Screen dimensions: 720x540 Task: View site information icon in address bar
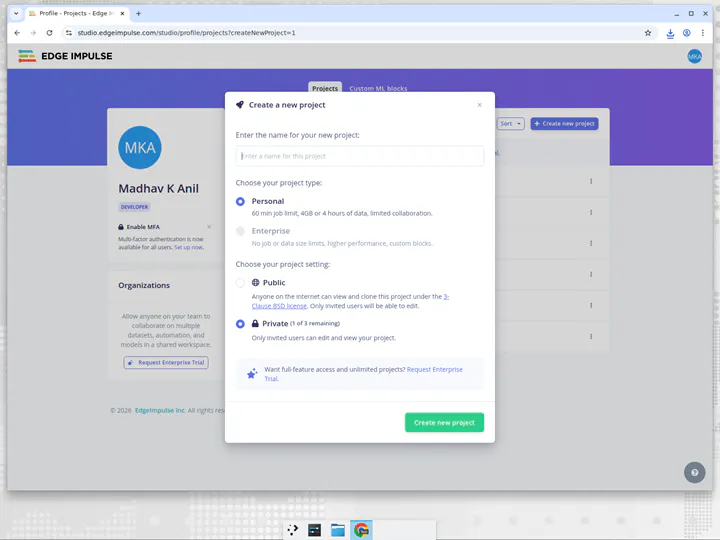pos(68,33)
